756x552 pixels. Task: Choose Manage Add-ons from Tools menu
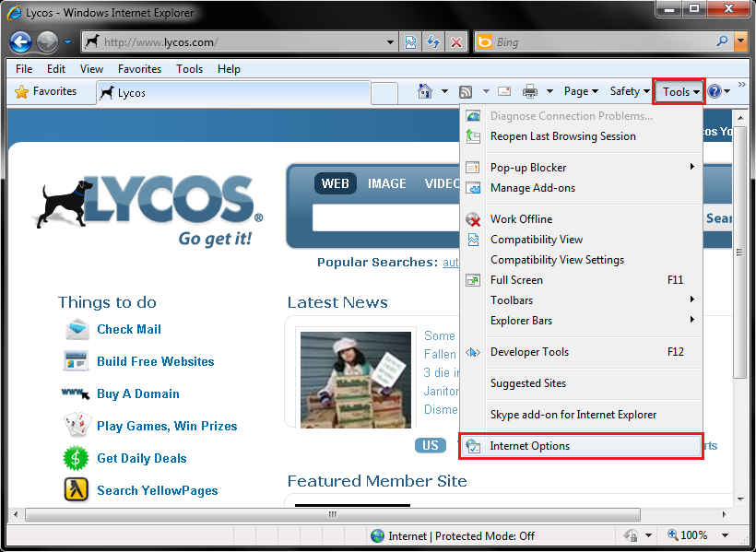[581, 188]
